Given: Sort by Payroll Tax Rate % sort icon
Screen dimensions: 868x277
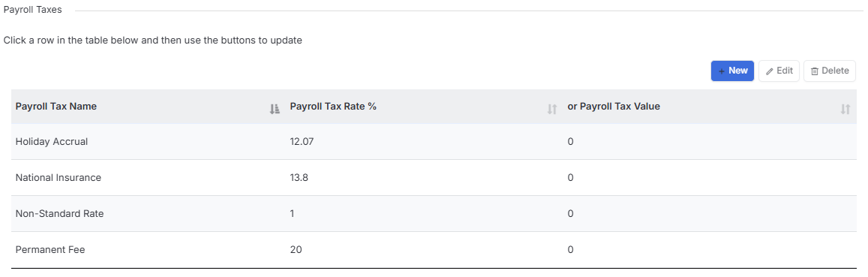Looking at the screenshot, I should [x=551, y=109].
